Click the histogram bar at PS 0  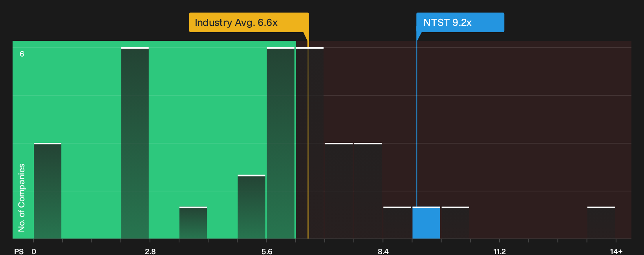click(x=48, y=191)
